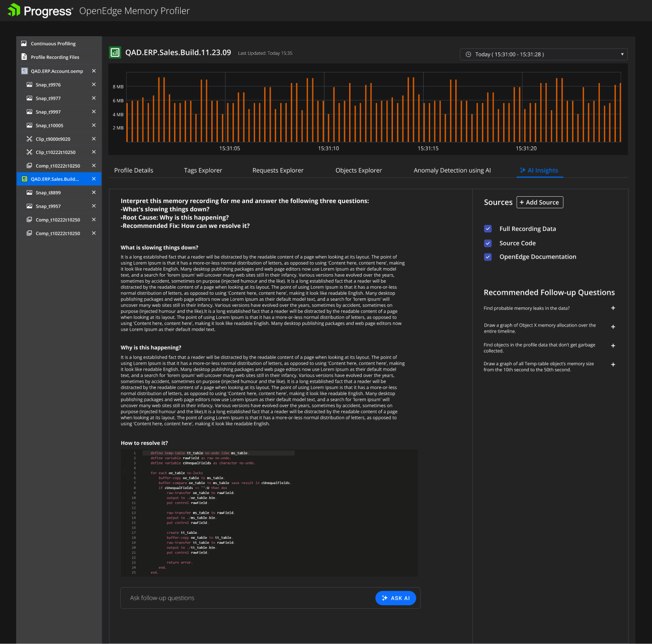Click the Add Source button
This screenshot has height=644, width=652.
click(x=540, y=202)
